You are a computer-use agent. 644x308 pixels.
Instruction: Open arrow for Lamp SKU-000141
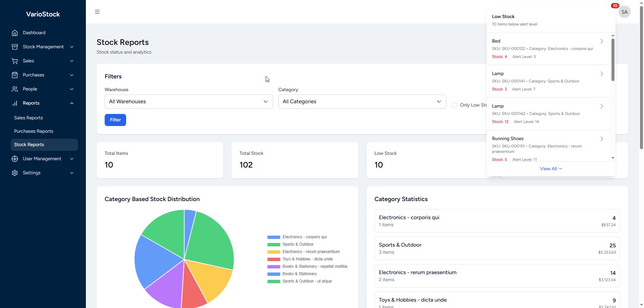602,74
